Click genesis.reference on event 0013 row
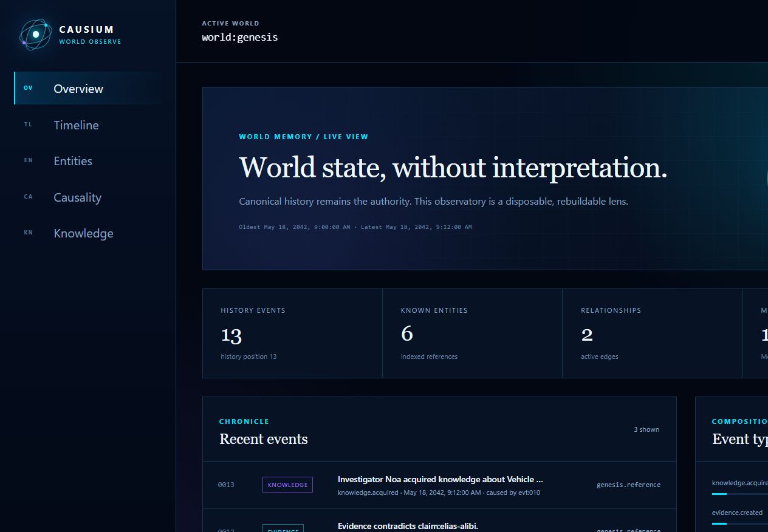 628,485
